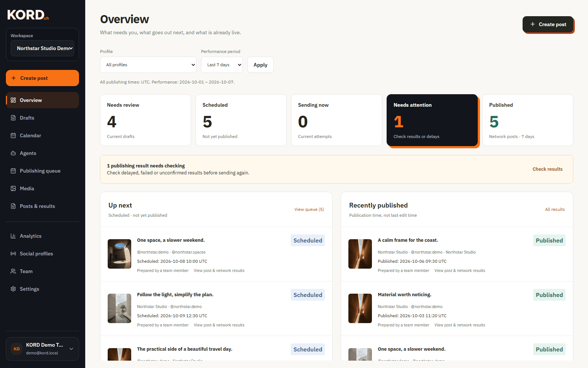Open the Sending now card
The width and height of the screenshot is (588, 368).
click(337, 120)
